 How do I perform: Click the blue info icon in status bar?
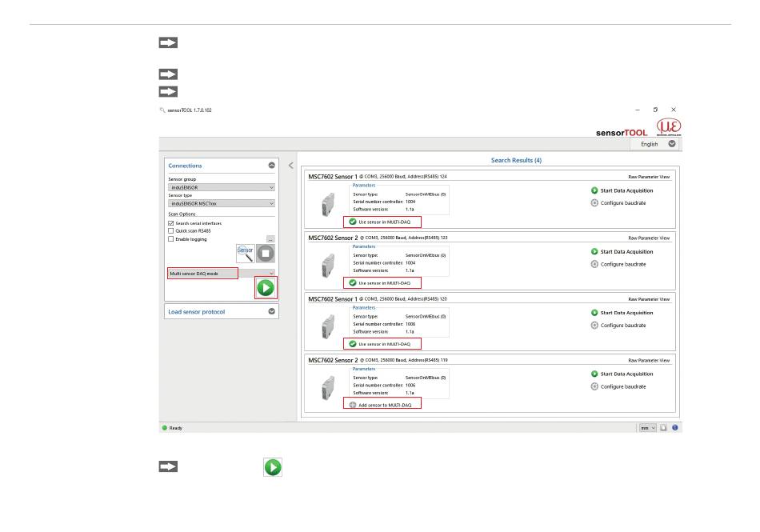click(674, 428)
